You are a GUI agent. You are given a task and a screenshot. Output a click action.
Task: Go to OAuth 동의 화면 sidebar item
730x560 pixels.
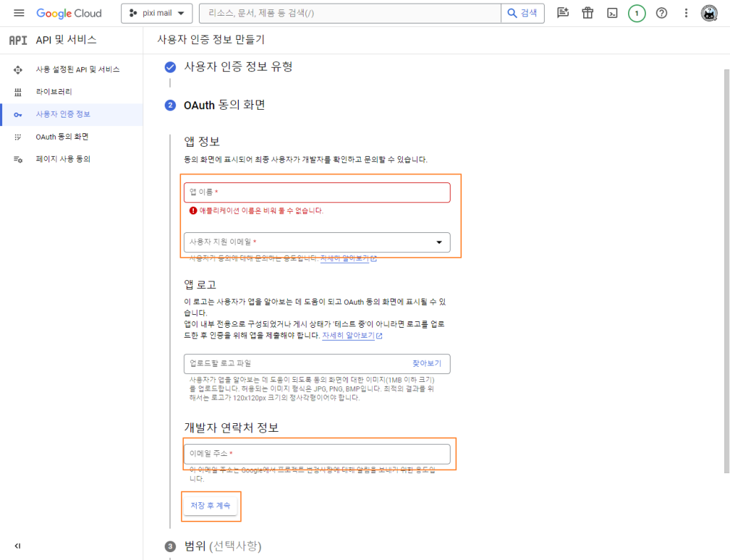(x=62, y=137)
